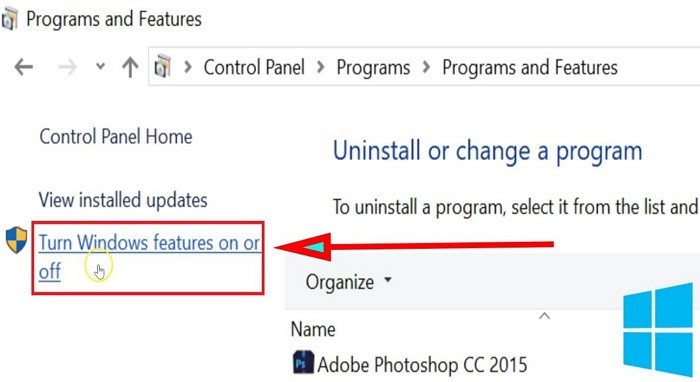Click the UAC shield icon beside Windows features

coord(17,240)
